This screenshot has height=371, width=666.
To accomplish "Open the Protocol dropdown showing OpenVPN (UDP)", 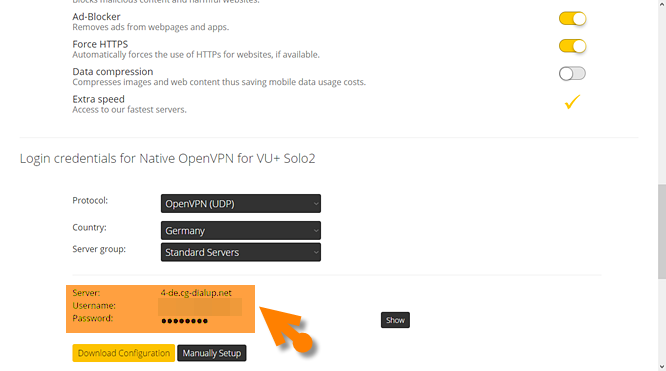I will click(x=240, y=204).
